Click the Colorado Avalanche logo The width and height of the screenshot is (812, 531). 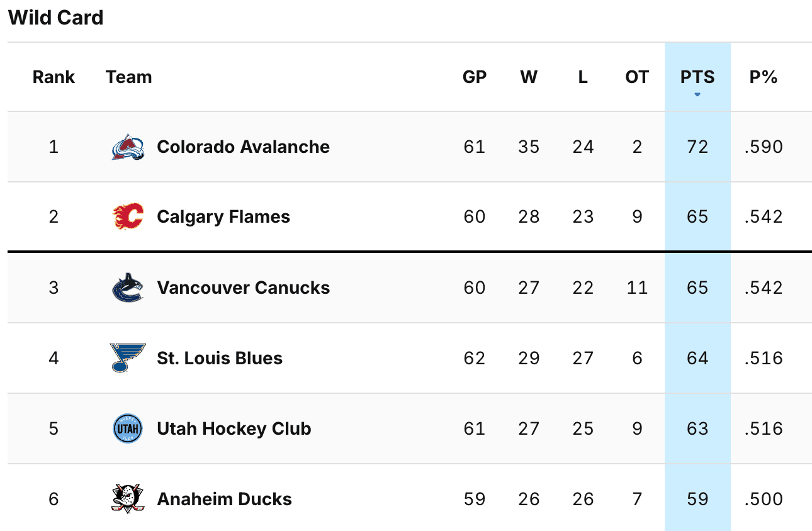click(x=128, y=147)
